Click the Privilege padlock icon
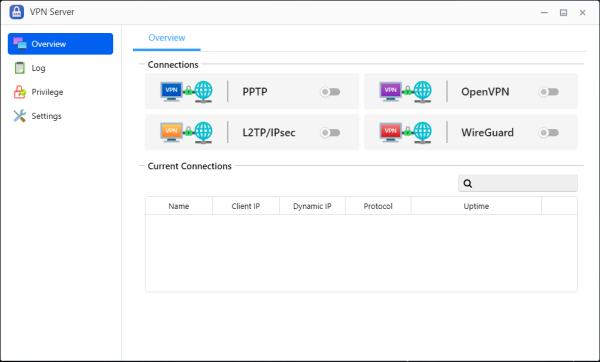This screenshot has height=362, width=600. click(20, 92)
